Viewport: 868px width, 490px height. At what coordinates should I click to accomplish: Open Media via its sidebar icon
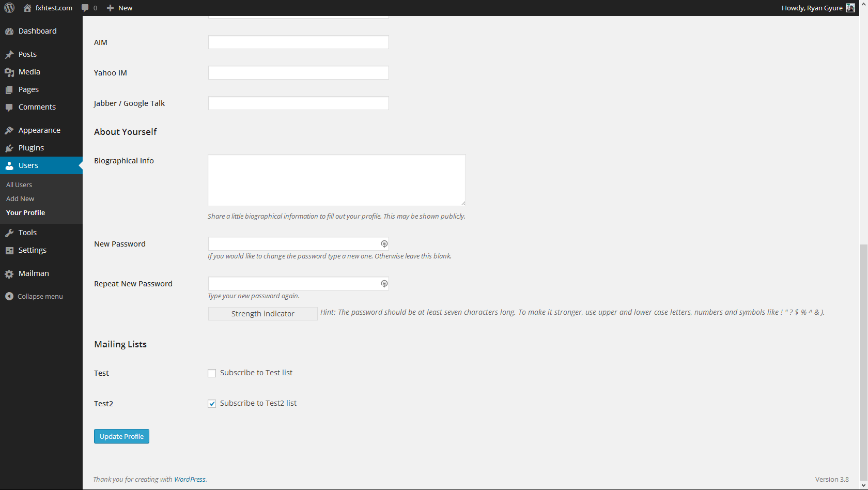[9, 72]
